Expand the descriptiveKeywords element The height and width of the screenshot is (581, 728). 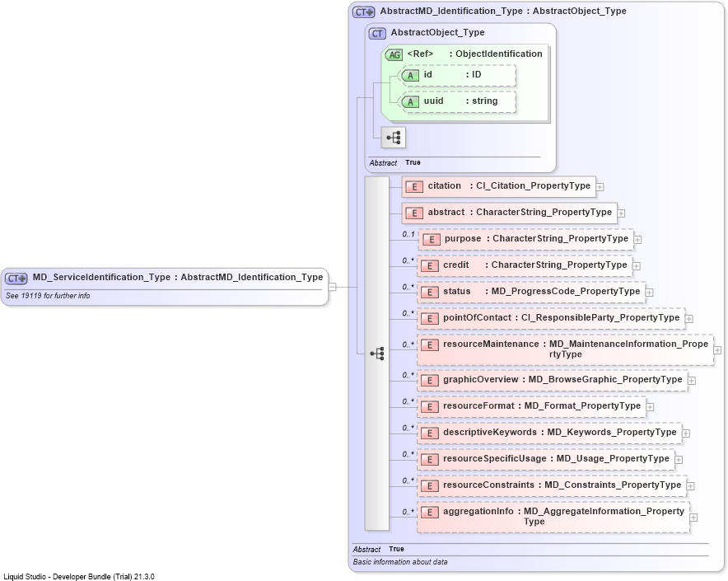[686, 433]
